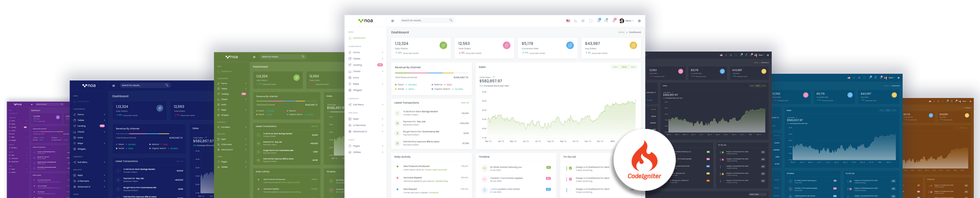
Task: Click the fullscreen icon in white dashboard header
Action: coord(591,21)
